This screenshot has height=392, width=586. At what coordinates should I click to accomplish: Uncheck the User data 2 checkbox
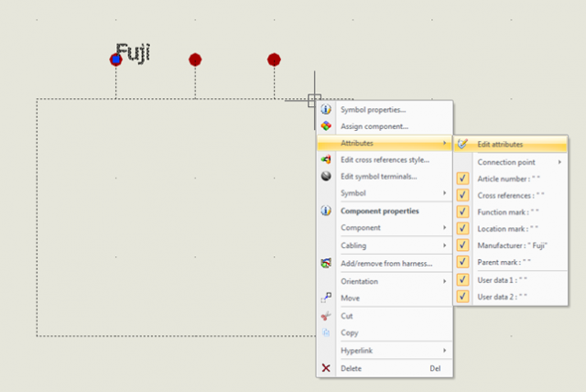(x=462, y=297)
